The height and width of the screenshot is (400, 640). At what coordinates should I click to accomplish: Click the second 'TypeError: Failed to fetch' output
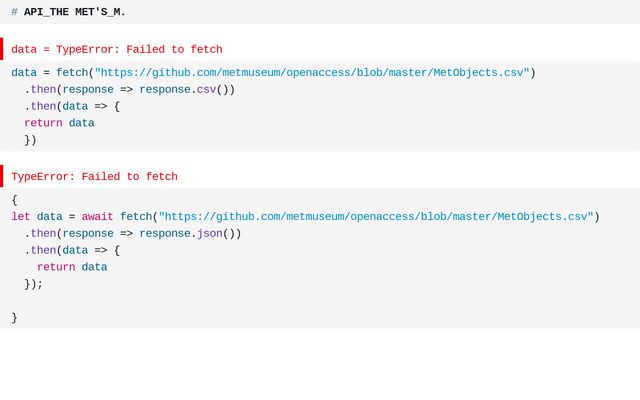click(x=95, y=177)
